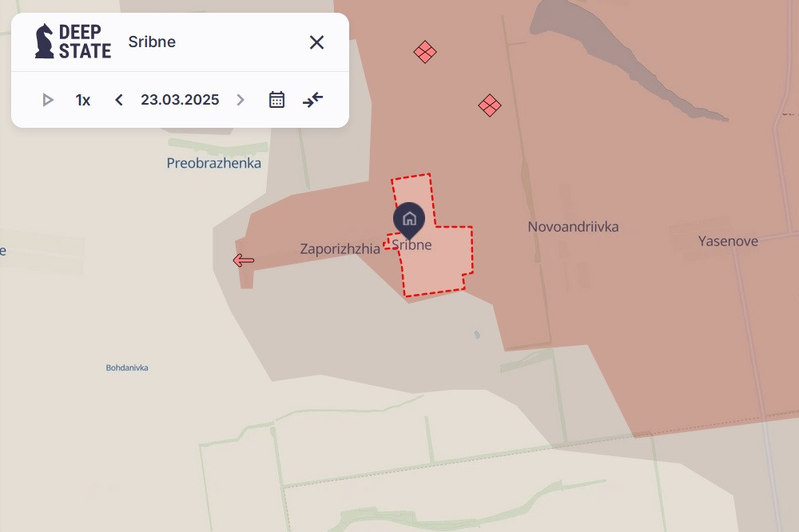The height and width of the screenshot is (532, 799).
Task: Click the Sribne title in the panel
Action: coord(152,42)
